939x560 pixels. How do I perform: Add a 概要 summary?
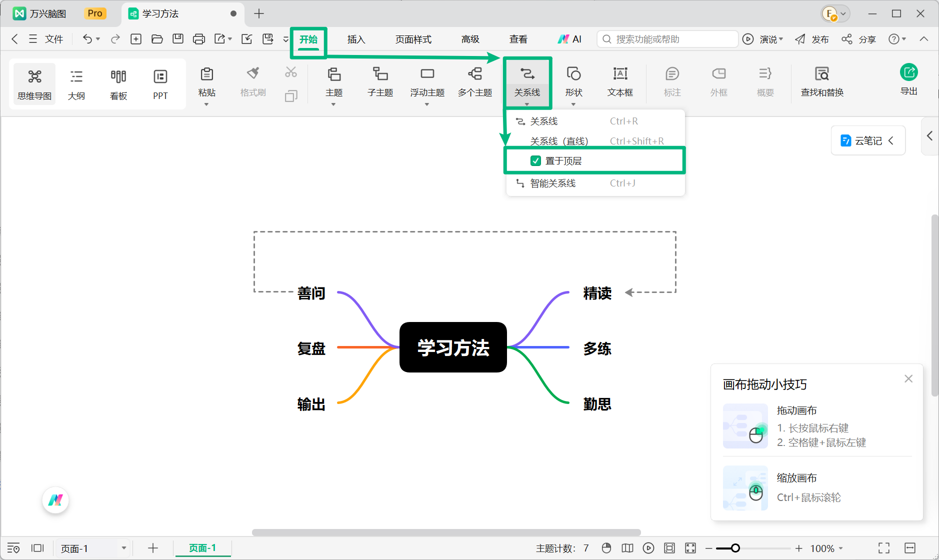click(765, 82)
